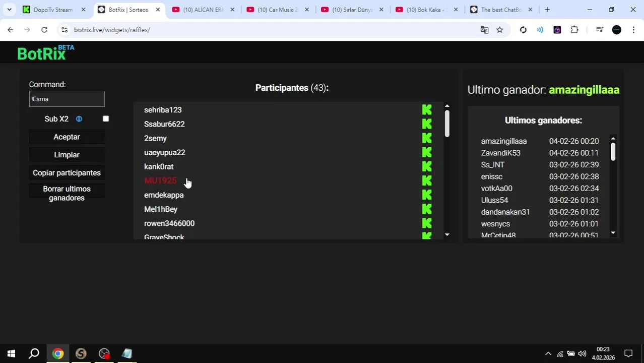644x363 pixels.
Task: Open the Windows Start menu
Action: point(11,353)
